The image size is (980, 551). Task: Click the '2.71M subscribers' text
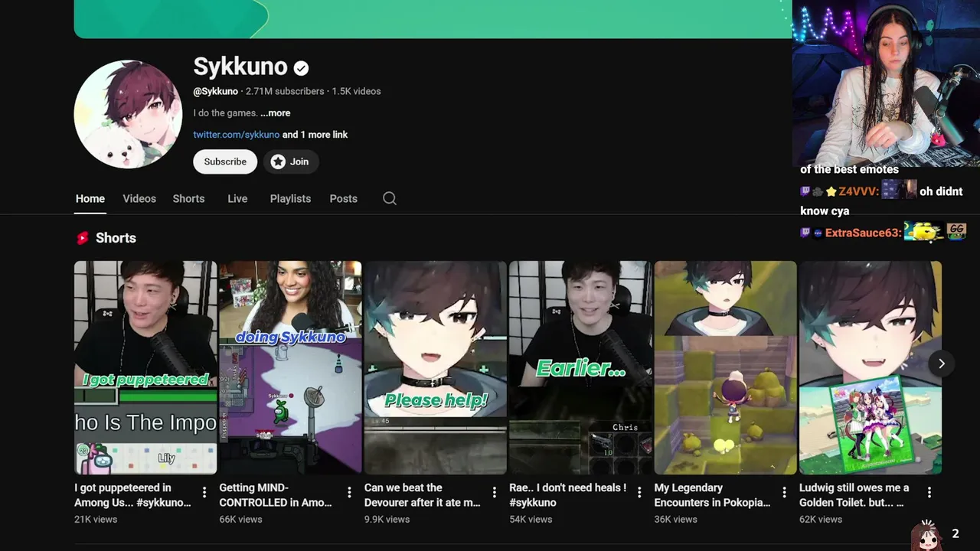[285, 91]
